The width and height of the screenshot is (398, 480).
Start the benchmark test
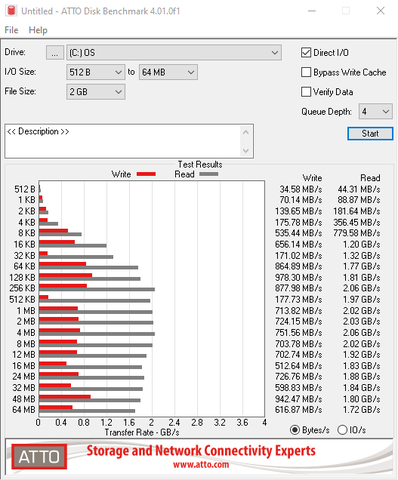pos(370,134)
